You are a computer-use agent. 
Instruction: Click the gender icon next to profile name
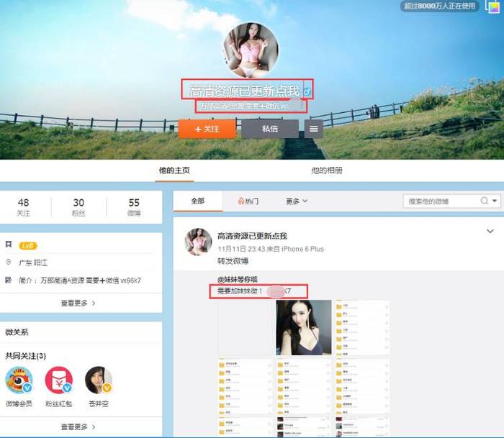[x=307, y=92]
